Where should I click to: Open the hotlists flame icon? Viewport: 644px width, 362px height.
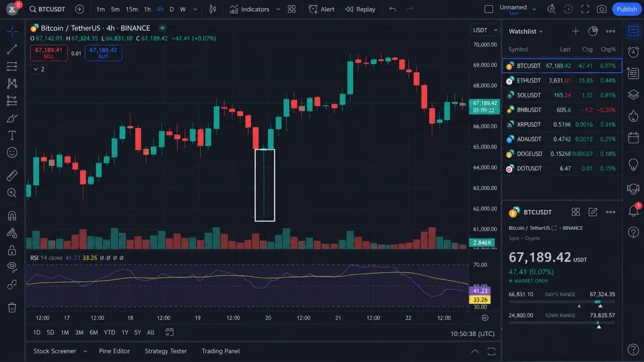point(633,116)
